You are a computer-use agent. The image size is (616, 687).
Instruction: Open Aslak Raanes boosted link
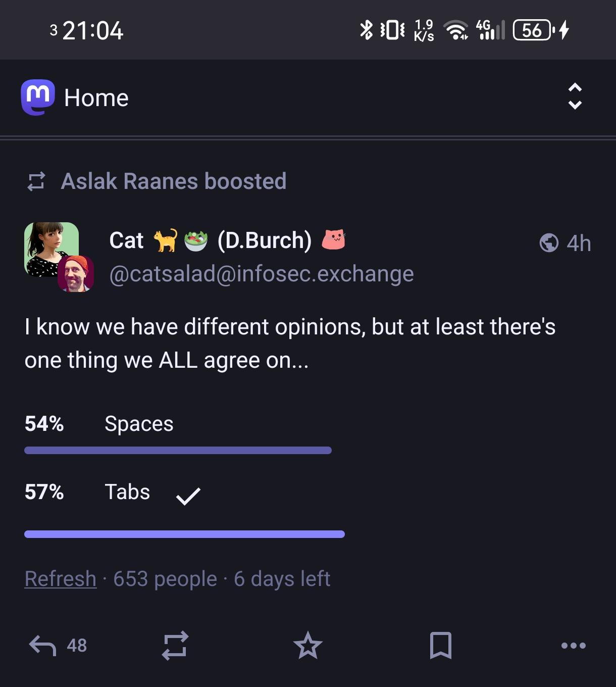click(173, 181)
